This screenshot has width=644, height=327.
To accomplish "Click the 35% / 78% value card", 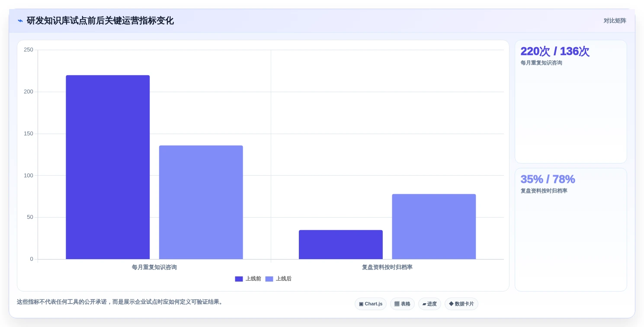I will point(571,230).
